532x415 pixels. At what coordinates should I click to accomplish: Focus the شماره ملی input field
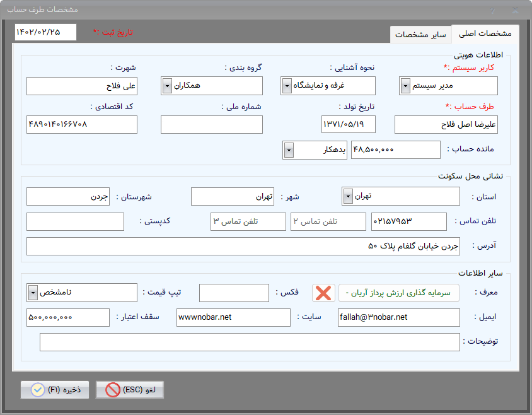(211, 125)
